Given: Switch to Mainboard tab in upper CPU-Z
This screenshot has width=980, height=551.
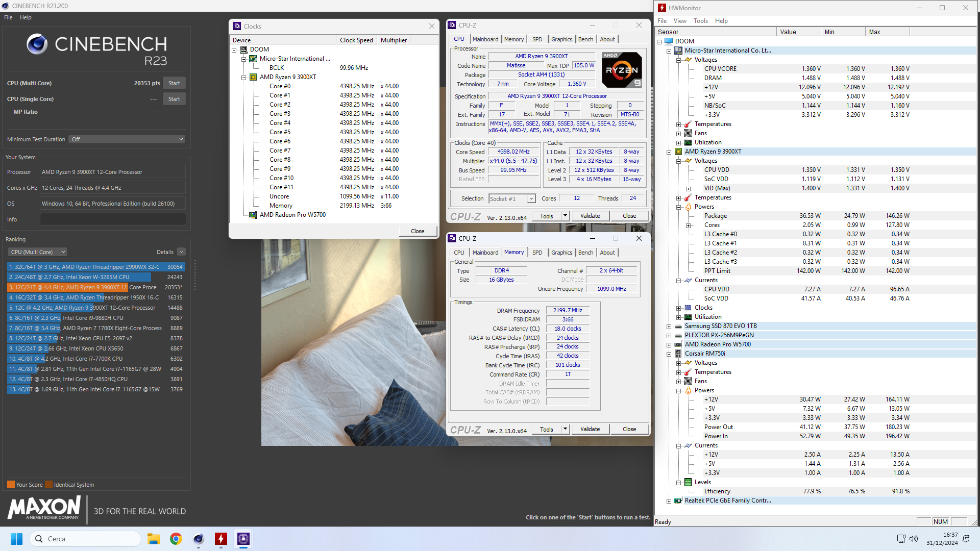Looking at the screenshot, I should 485,39.
